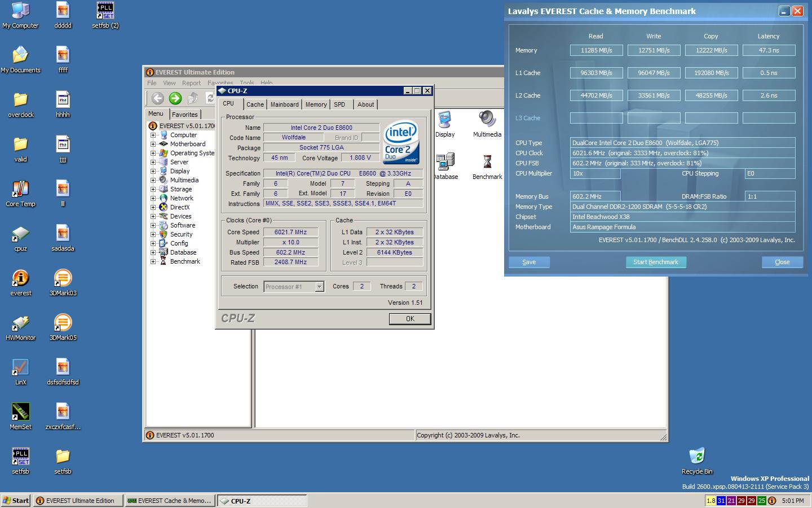Select the Config item in EVEREST tree
The image size is (812, 508).
tap(179, 243)
